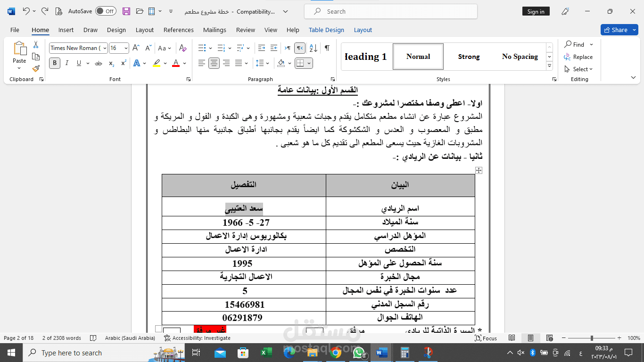Apply yellow text highlight color
Screen dimensions: 644x362
click(x=157, y=63)
